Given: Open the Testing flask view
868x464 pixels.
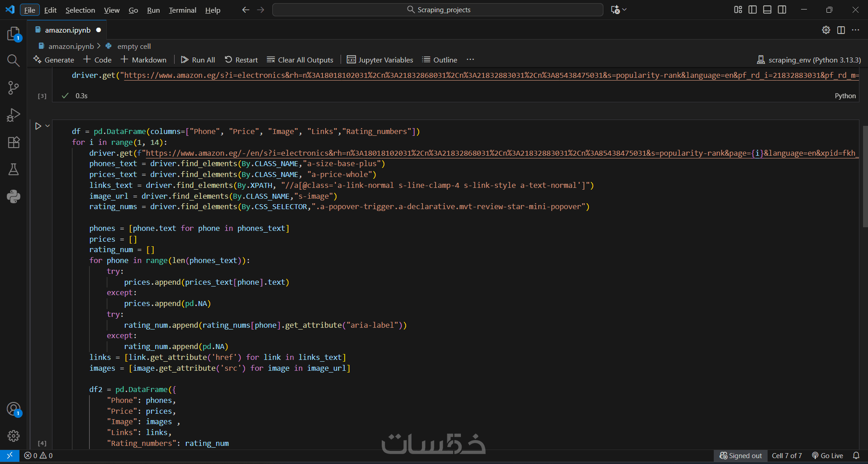Looking at the screenshot, I should (14, 169).
